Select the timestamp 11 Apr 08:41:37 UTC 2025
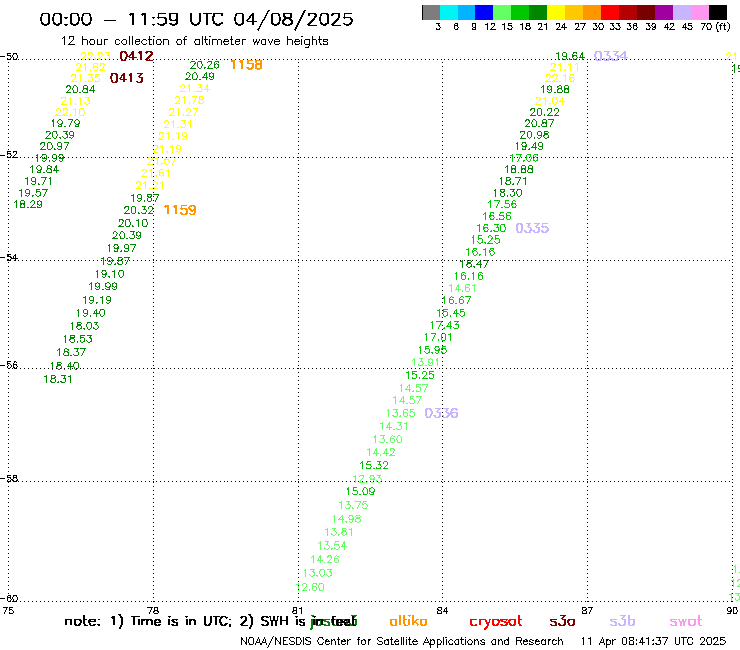The height and width of the screenshot is (650, 740). click(653, 642)
